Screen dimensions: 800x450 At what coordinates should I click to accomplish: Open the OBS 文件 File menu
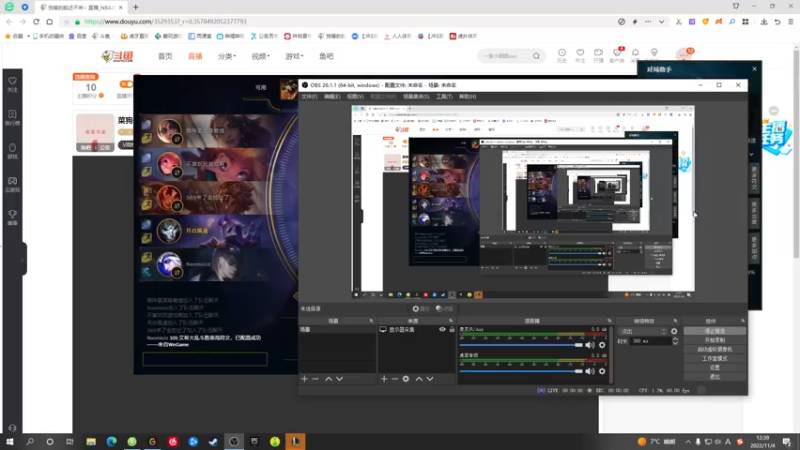(x=309, y=96)
